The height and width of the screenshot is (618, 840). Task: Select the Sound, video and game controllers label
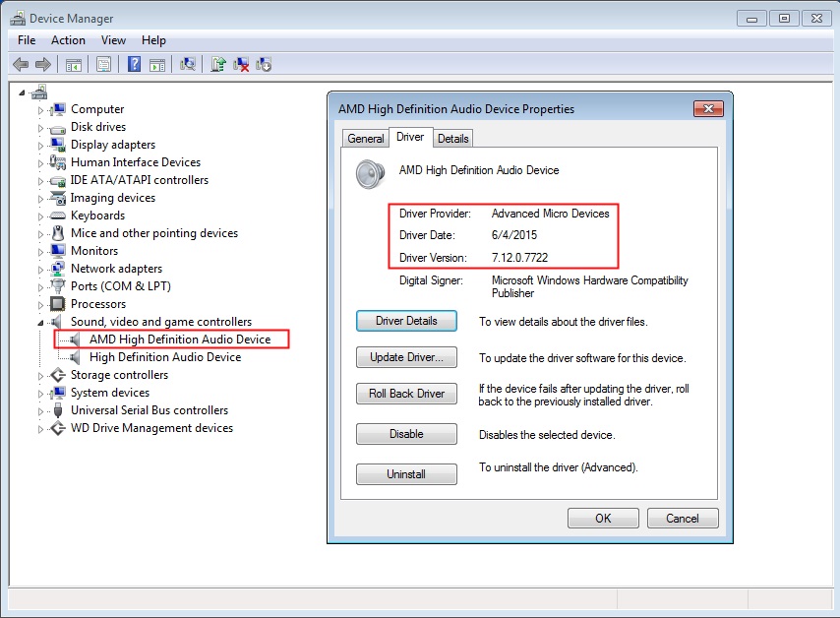point(161,322)
